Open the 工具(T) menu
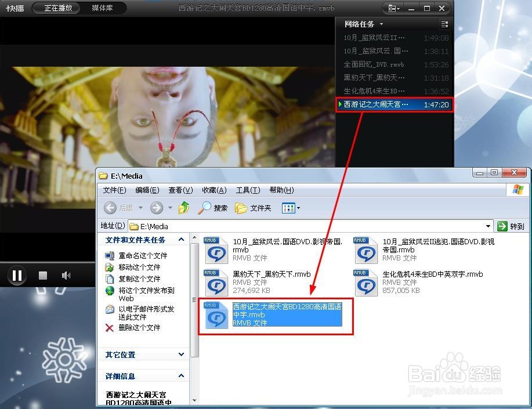The image size is (532, 409). (x=248, y=190)
